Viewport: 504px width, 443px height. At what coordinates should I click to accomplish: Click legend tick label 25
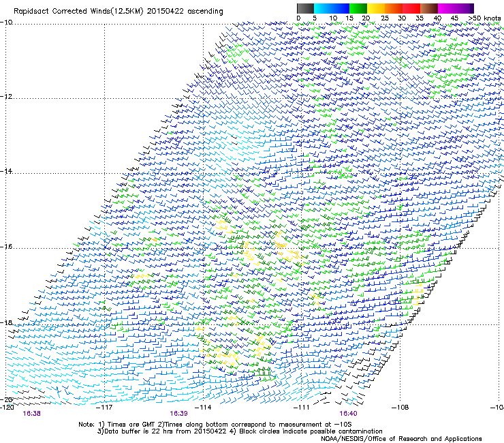(385, 18)
